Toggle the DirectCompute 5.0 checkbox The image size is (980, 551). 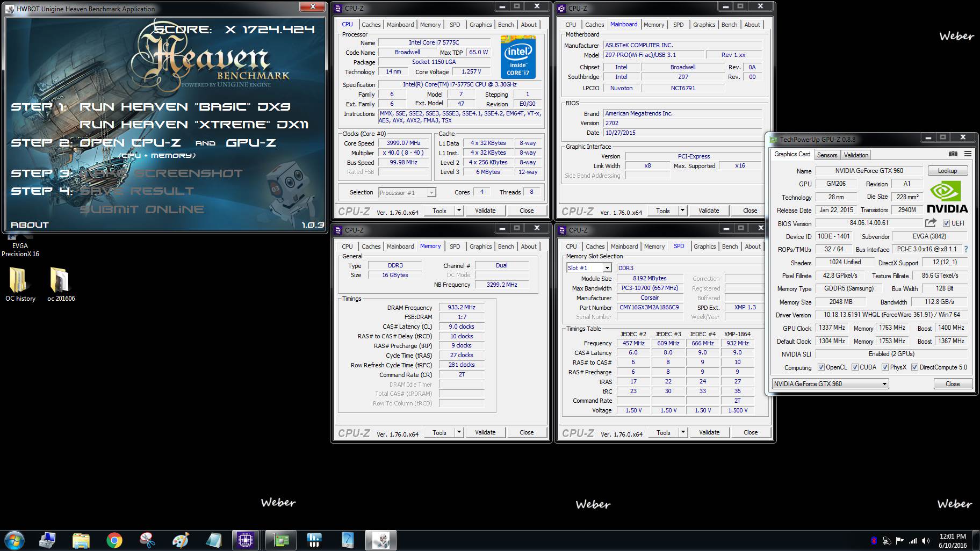point(914,367)
